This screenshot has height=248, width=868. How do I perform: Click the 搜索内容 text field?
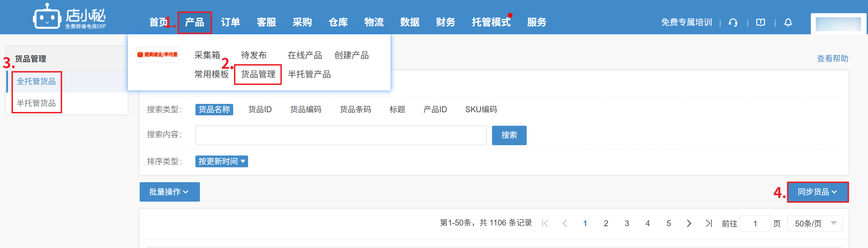[x=341, y=135]
